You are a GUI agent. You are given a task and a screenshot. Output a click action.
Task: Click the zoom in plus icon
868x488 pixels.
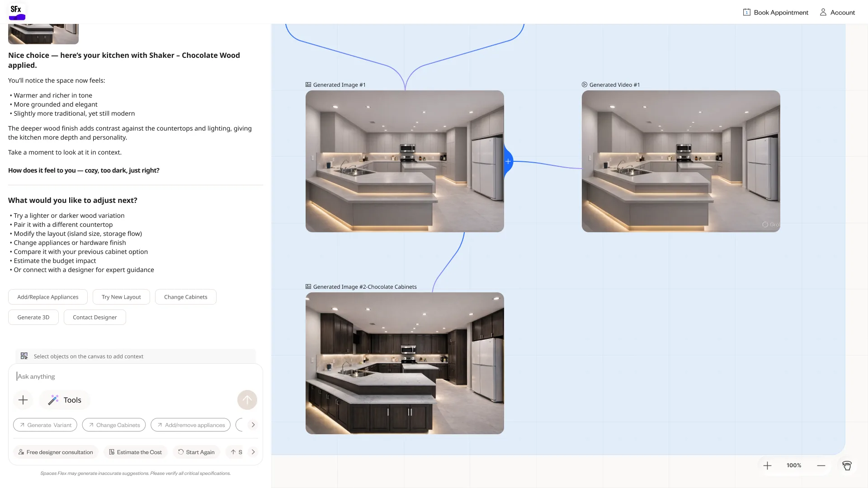767,465
